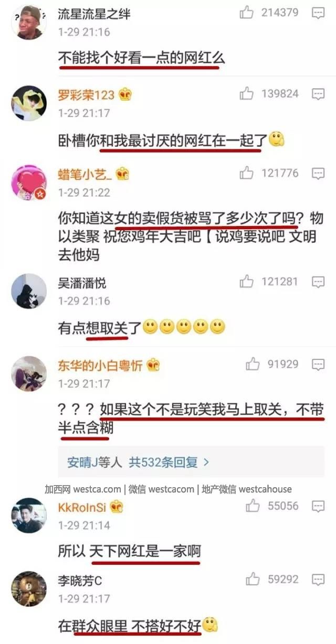Open 罗彩荣123's user profile name
The width and height of the screenshot is (336, 644).
pos(86,95)
